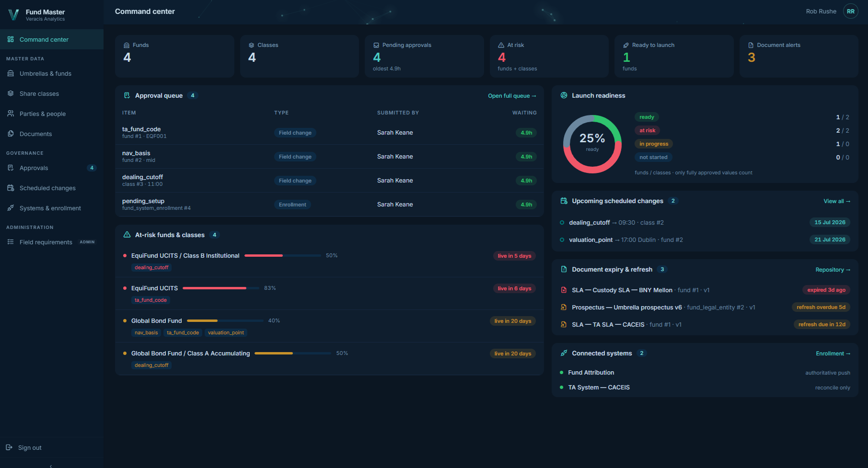Click the refresh due in 12d badge
This screenshot has width=868, height=468.
[822, 324]
